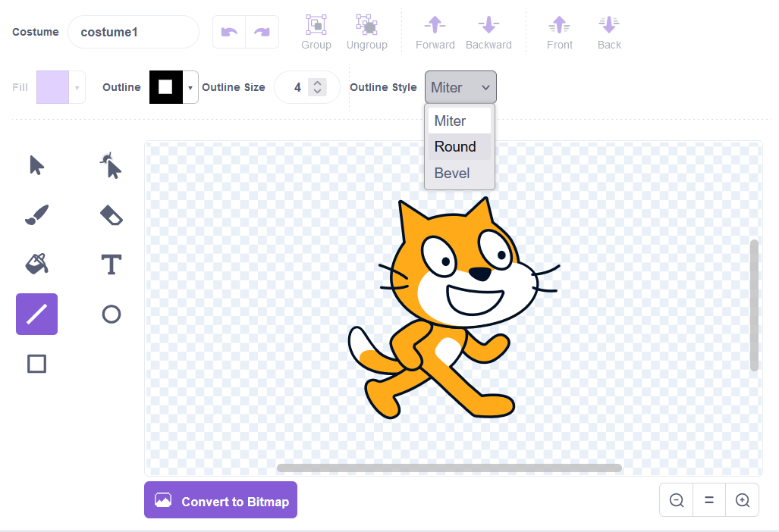Choose the Circle tool
The width and height of the screenshot is (779, 532).
tap(112, 314)
